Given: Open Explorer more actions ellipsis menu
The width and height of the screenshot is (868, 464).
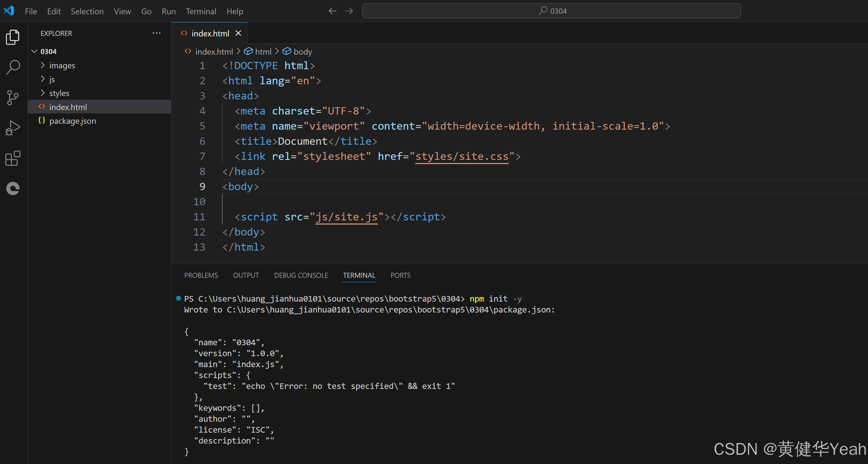Looking at the screenshot, I should (156, 33).
